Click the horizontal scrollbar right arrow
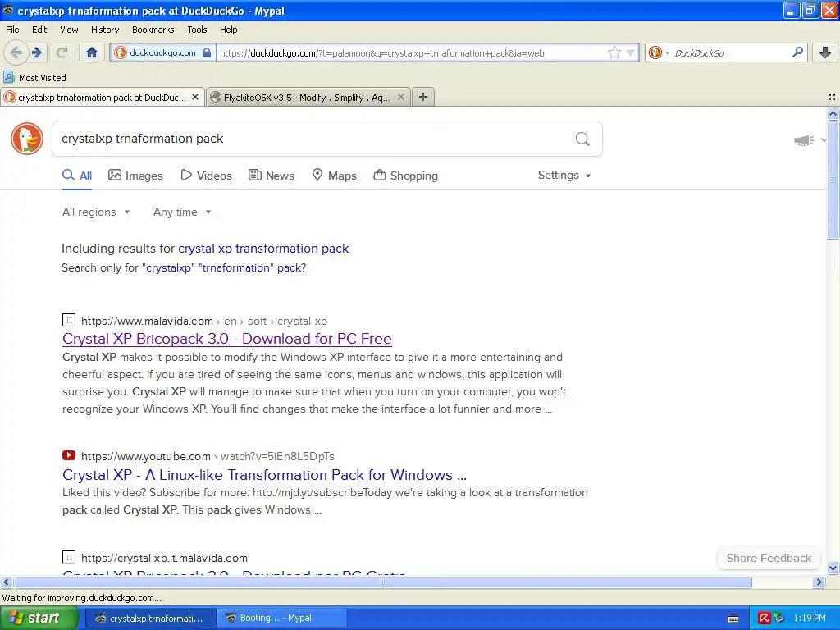 coord(819,582)
